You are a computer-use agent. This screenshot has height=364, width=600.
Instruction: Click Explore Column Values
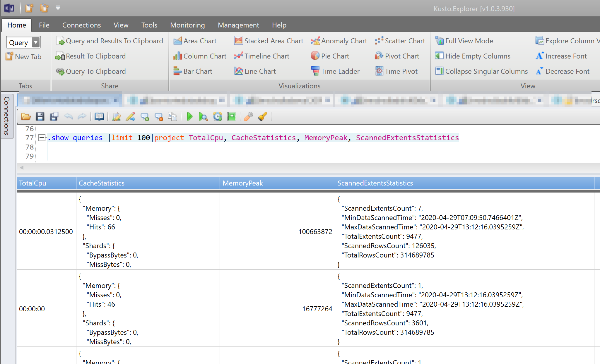[x=567, y=41]
